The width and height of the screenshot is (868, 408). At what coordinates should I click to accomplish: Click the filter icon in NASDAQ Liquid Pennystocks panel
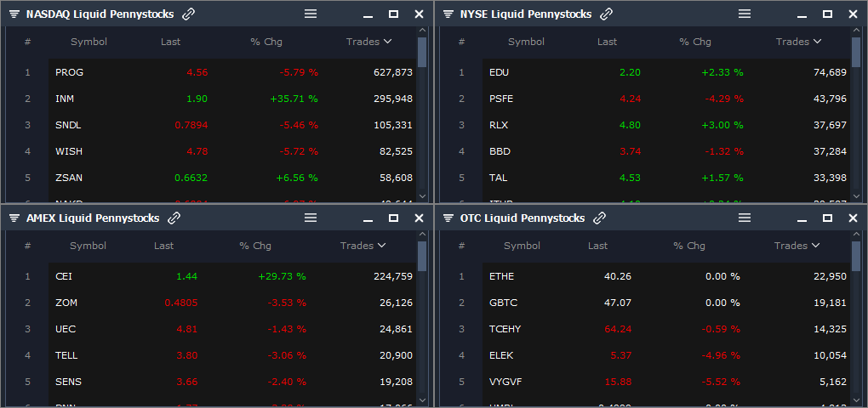[14, 14]
